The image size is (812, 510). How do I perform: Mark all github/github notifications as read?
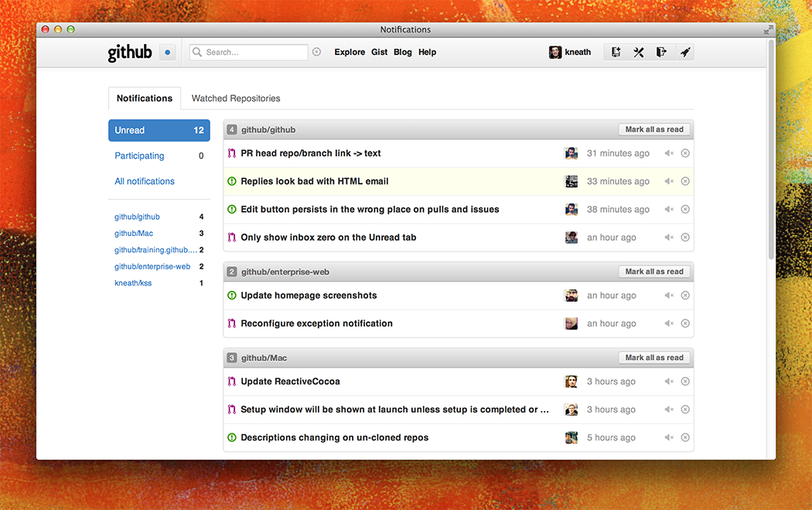tap(654, 130)
